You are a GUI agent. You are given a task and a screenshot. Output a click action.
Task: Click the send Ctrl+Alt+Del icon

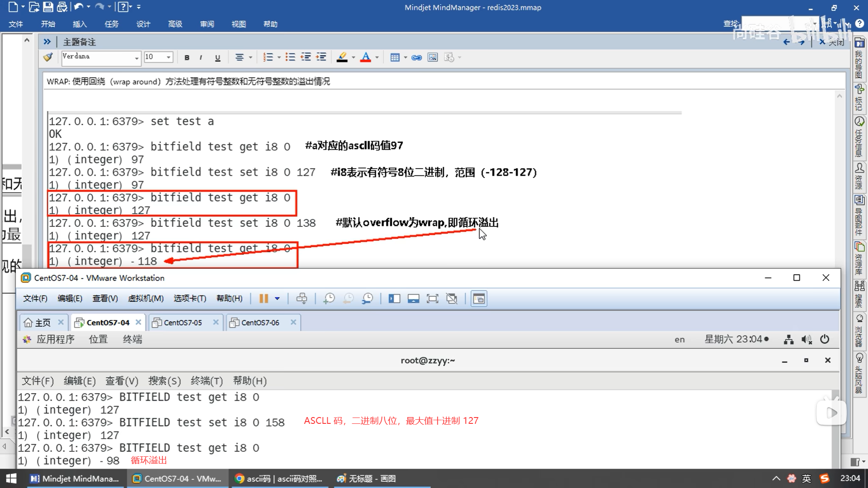point(302,299)
